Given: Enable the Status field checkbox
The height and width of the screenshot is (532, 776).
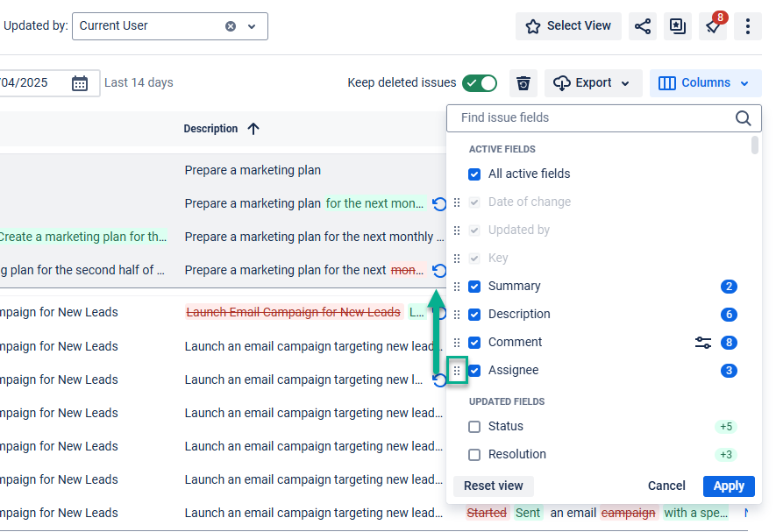Looking at the screenshot, I should (474, 427).
